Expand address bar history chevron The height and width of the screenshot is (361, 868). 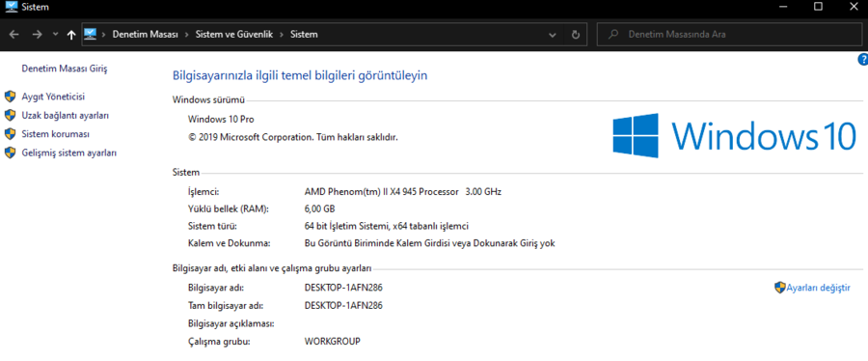(x=552, y=35)
